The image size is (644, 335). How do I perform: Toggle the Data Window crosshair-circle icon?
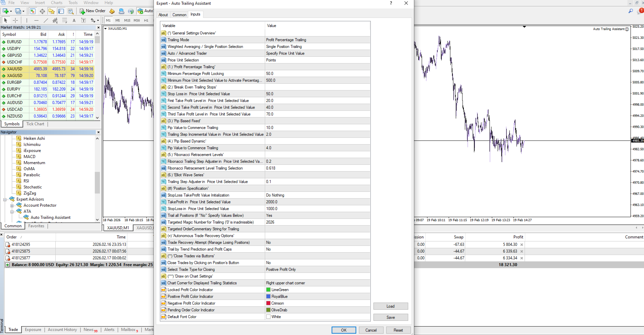[42, 11]
